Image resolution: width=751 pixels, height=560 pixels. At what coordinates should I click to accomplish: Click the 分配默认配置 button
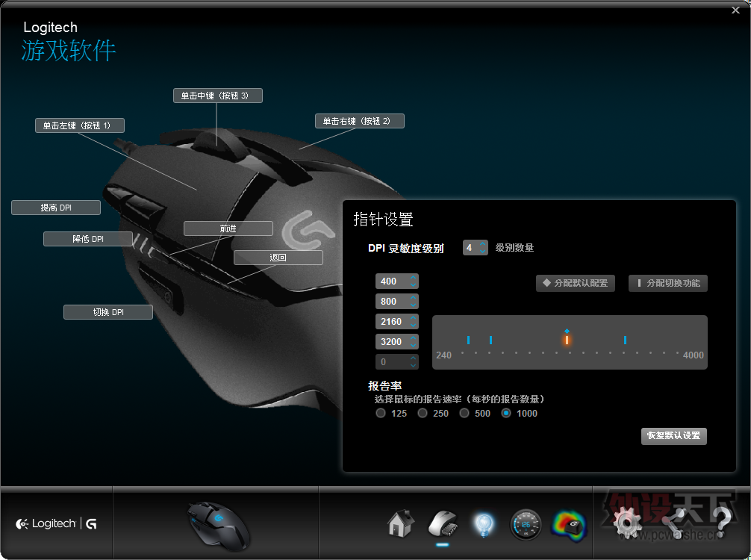tap(576, 283)
